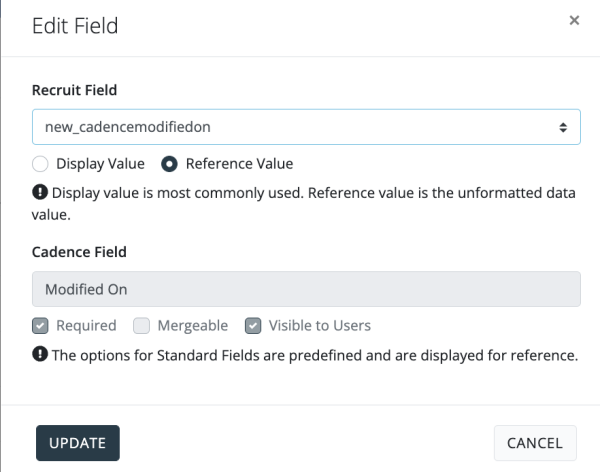This screenshot has height=472, width=600.
Task: Click the Visible to Users label text
Action: (x=320, y=325)
